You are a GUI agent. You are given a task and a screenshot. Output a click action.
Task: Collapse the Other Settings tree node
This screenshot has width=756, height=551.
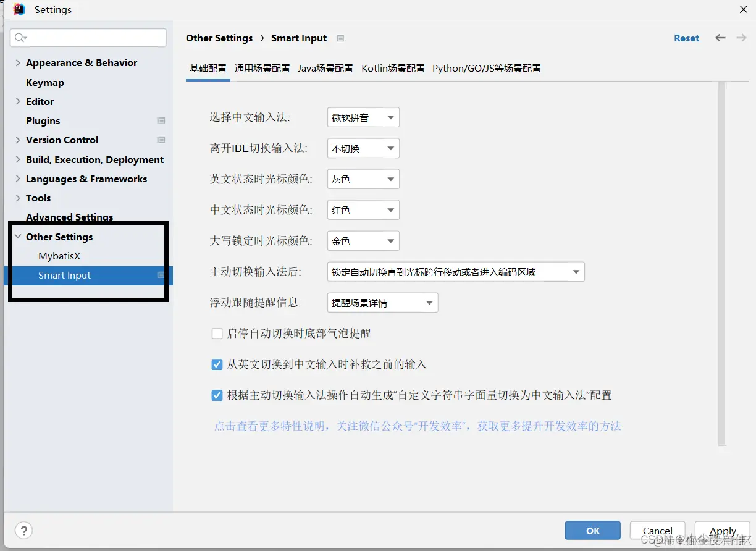(x=17, y=237)
